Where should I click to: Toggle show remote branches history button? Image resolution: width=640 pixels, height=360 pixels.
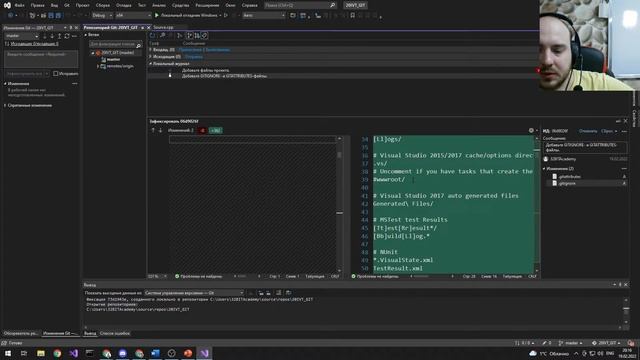click(197, 36)
